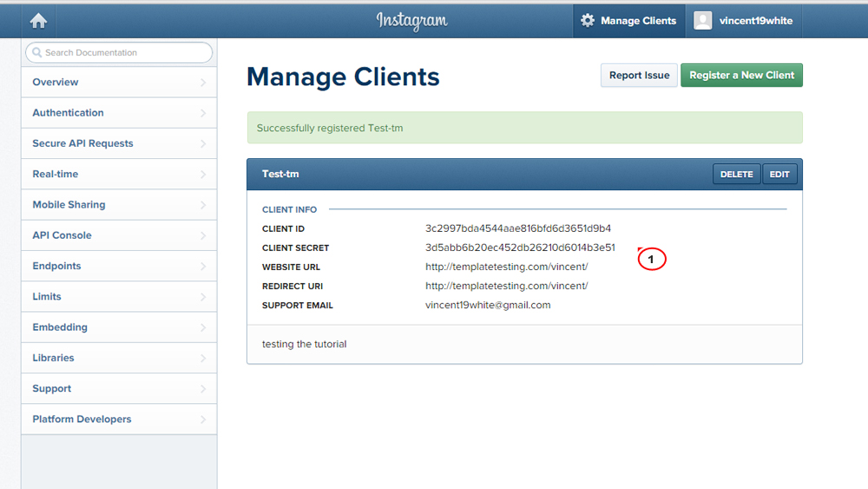Click chevron next to Libraries
Screen dimensions: 868x489
tap(203, 359)
